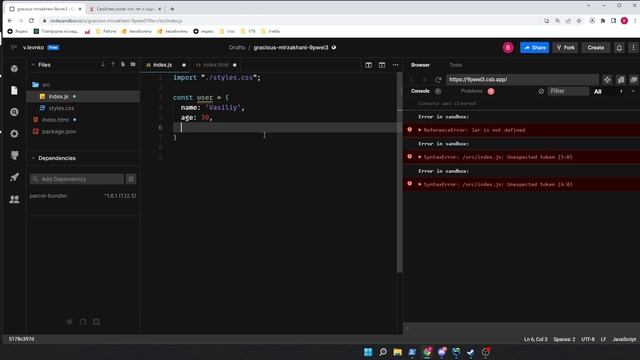Screen dimensions: 640x360
Task: Click the Create button
Action: point(596,48)
